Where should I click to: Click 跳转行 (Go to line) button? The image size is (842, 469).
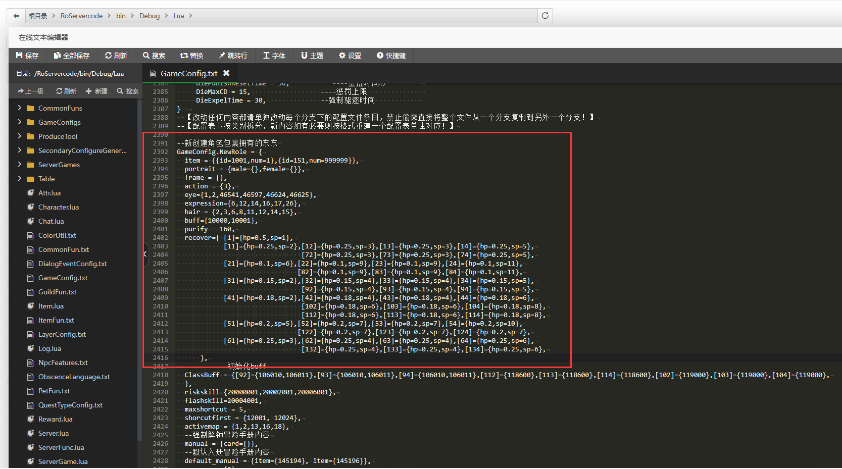point(232,55)
